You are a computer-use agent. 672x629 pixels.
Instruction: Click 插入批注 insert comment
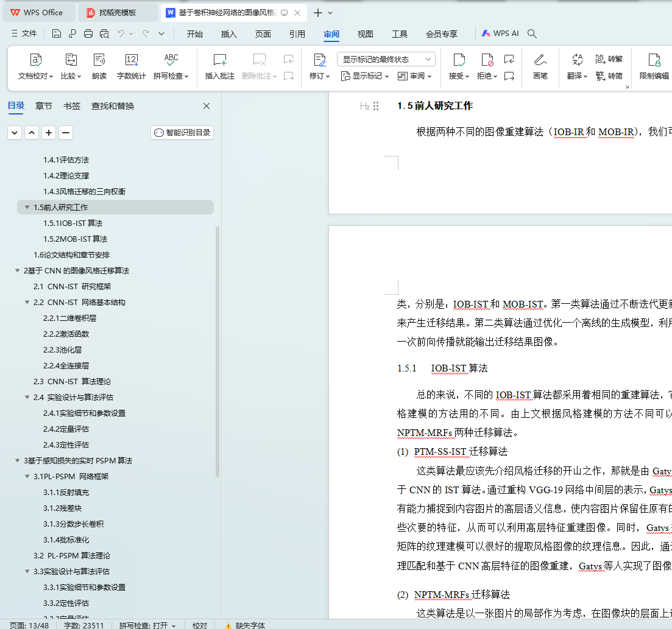tap(219, 67)
